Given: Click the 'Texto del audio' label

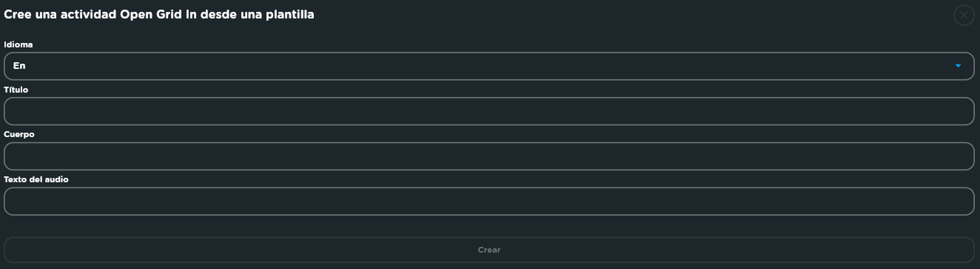Looking at the screenshot, I should coord(36,179).
